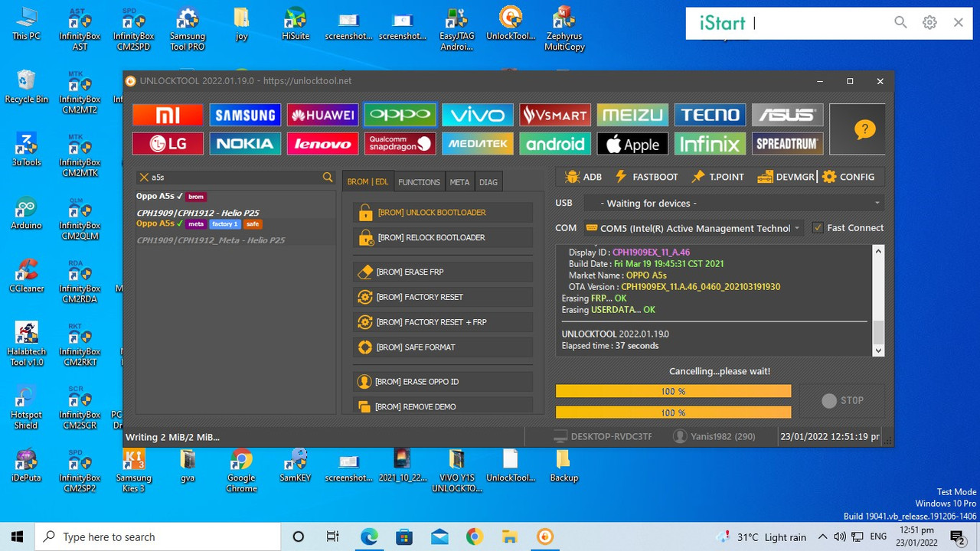980x551 pixels.
Task: Select the ASUS brand icon
Action: point(787,115)
